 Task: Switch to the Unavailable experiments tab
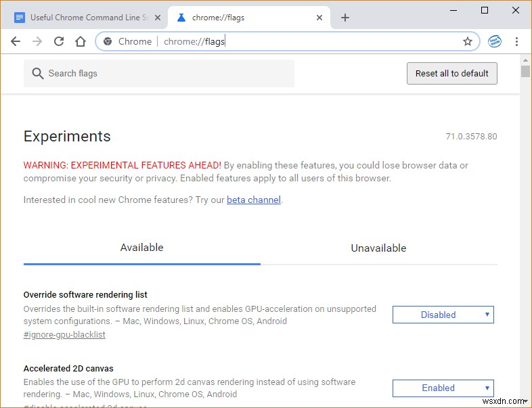[x=378, y=248]
